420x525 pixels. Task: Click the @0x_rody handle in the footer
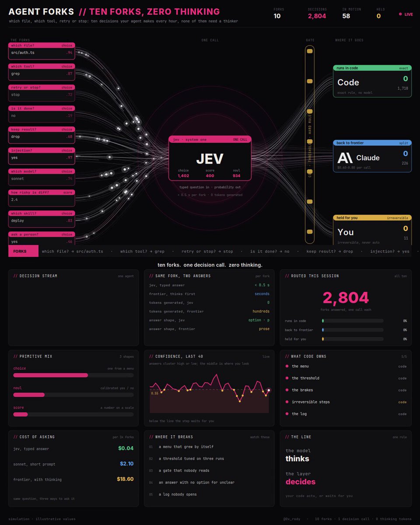pyautogui.click(x=293, y=519)
